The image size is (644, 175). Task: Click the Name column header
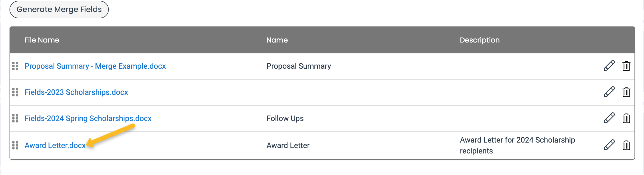[x=277, y=40]
